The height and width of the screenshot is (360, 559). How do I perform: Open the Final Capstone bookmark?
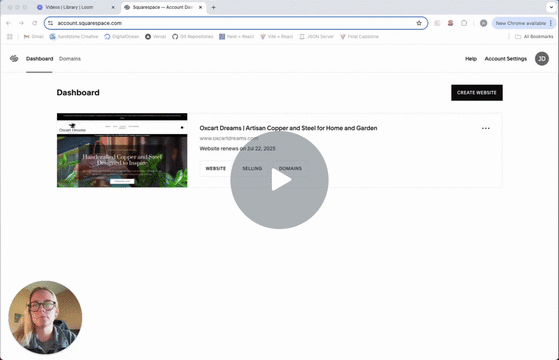coord(359,37)
